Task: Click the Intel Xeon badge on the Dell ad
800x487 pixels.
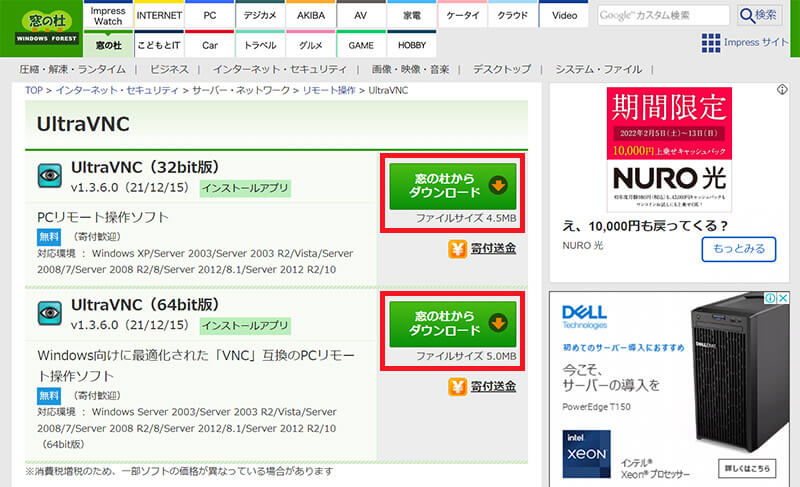Action: [586, 454]
